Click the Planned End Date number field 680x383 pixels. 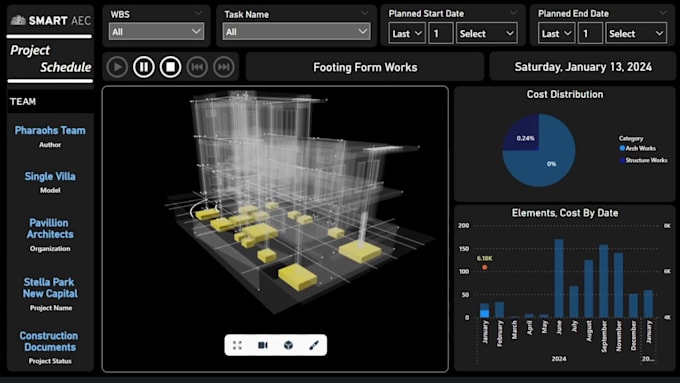click(590, 33)
